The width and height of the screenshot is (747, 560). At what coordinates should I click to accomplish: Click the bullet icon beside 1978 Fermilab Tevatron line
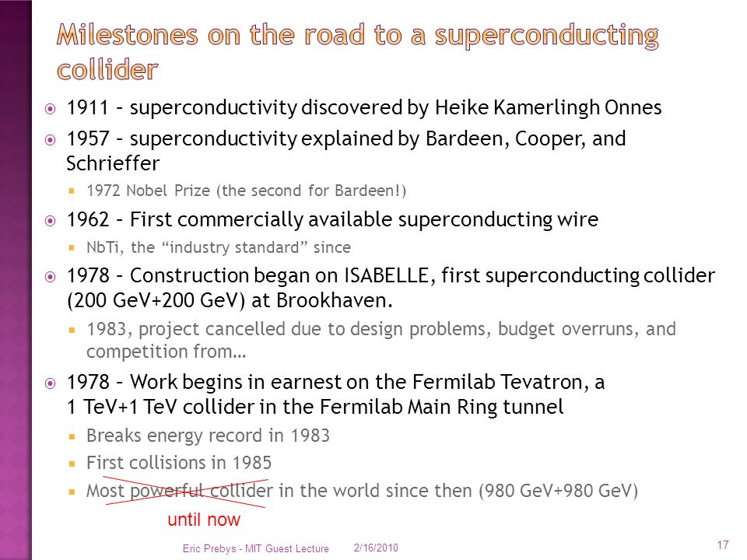click(x=50, y=383)
